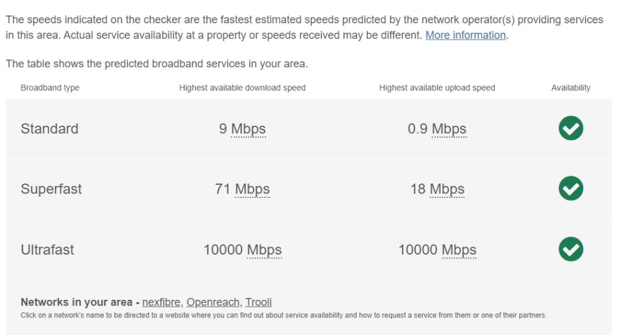
Task: Click the Superfast availability green checkmark
Action: [570, 189]
